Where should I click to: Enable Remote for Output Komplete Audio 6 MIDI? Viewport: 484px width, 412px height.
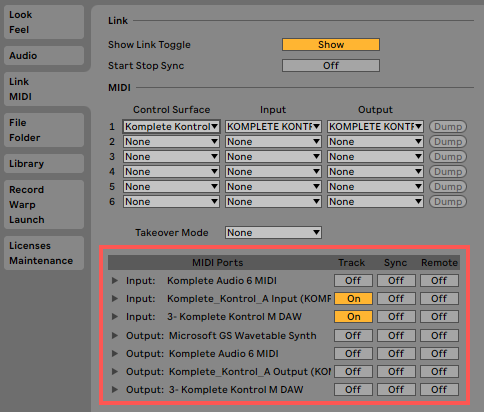(439, 354)
